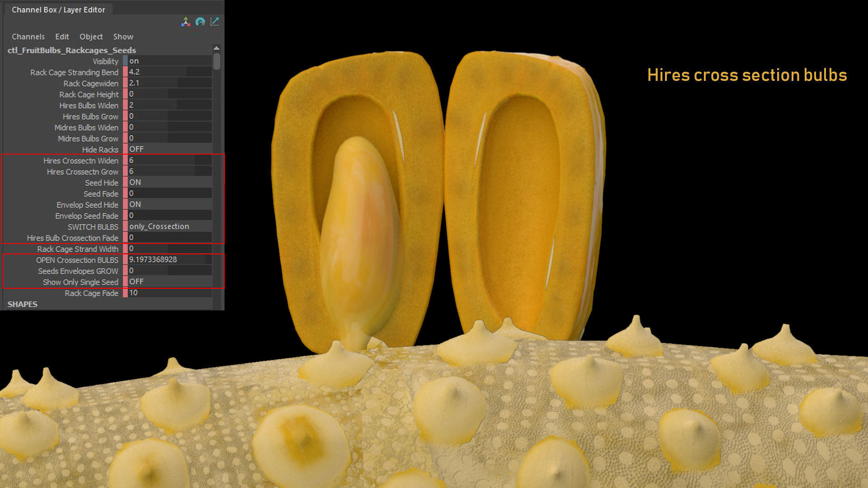The width and height of the screenshot is (868, 488).
Task: Click the hyperbolic graph toggle icon
Action: point(215,22)
